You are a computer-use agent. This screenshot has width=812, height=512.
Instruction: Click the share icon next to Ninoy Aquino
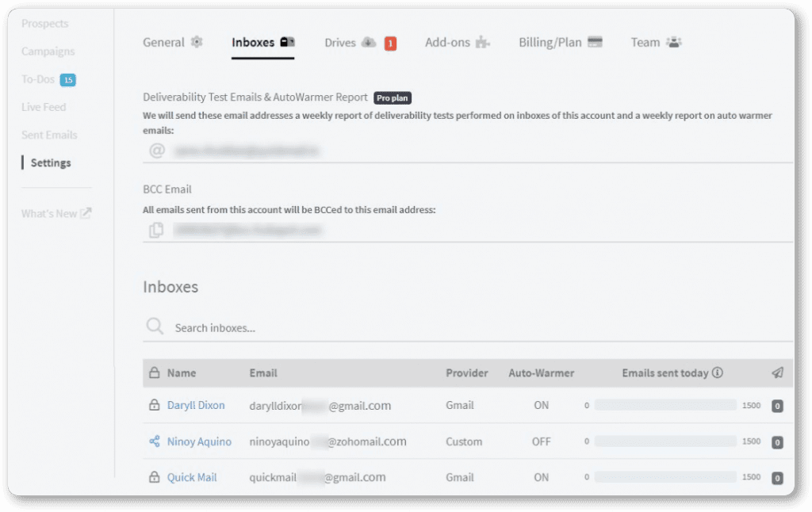[x=154, y=441]
